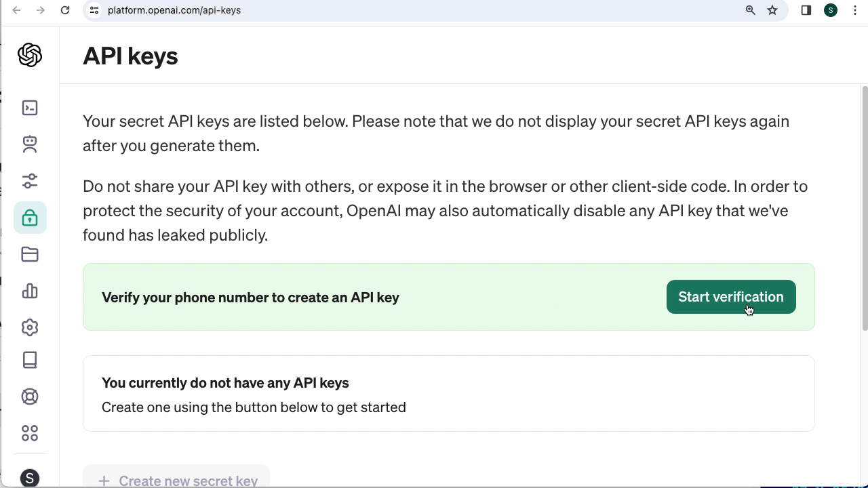Open the Usage bar chart icon
This screenshot has width=868, height=488.
pyautogui.click(x=30, y=291)
